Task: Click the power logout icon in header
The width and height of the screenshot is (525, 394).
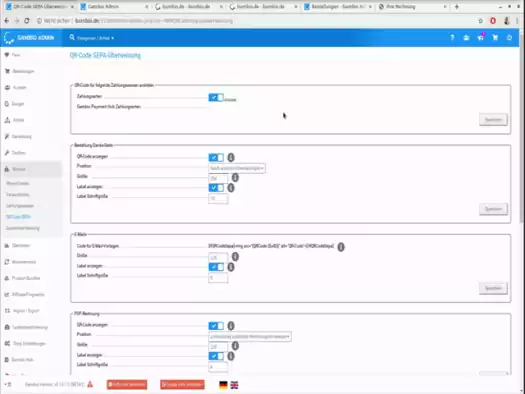Action: [509, 37]
